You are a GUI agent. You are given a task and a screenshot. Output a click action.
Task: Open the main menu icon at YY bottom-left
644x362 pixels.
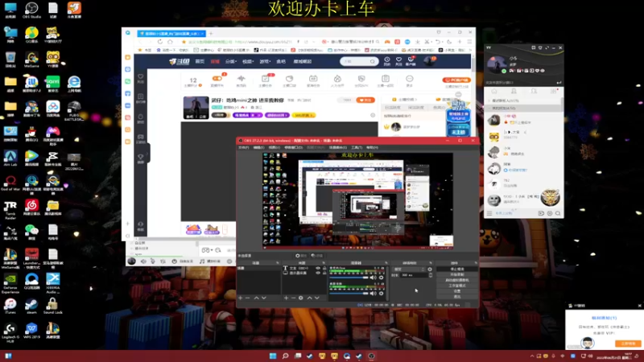click(x=489, y=213)
